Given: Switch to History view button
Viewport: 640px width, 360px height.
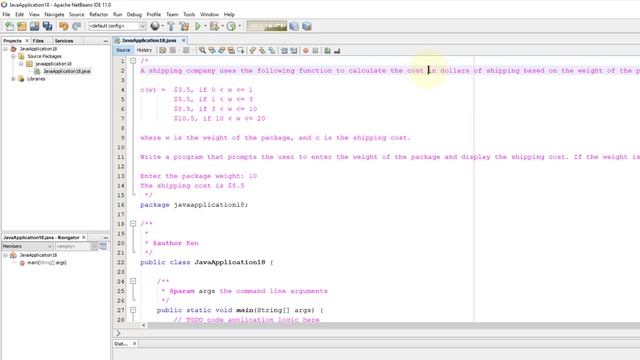Looking at the screenshot, I should [144, 50].
